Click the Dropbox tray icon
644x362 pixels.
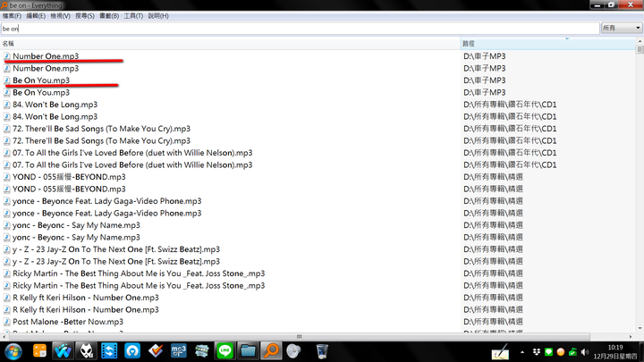click(x=537, y=352)
